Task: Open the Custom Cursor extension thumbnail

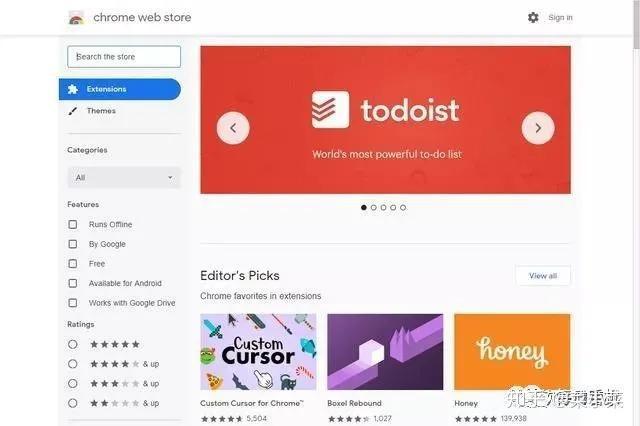Action: point(258,352)
